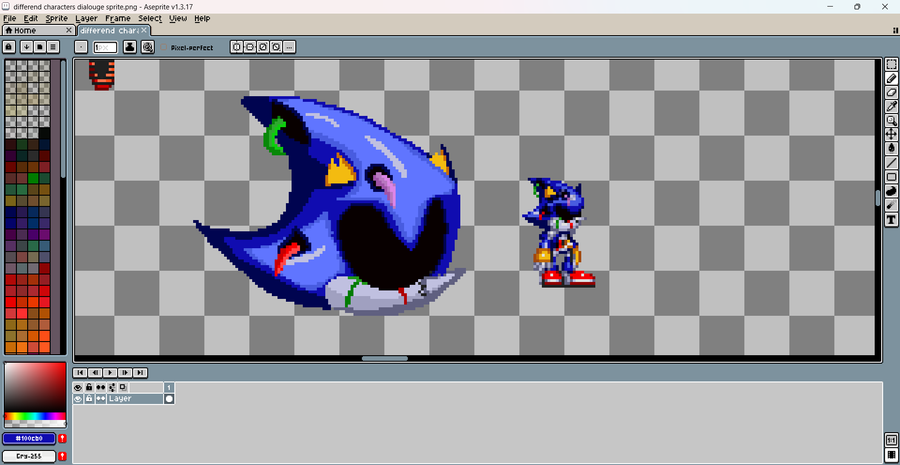Open the File menu
The height and width of the screenshot is (465, 900).
pos(9,18)
